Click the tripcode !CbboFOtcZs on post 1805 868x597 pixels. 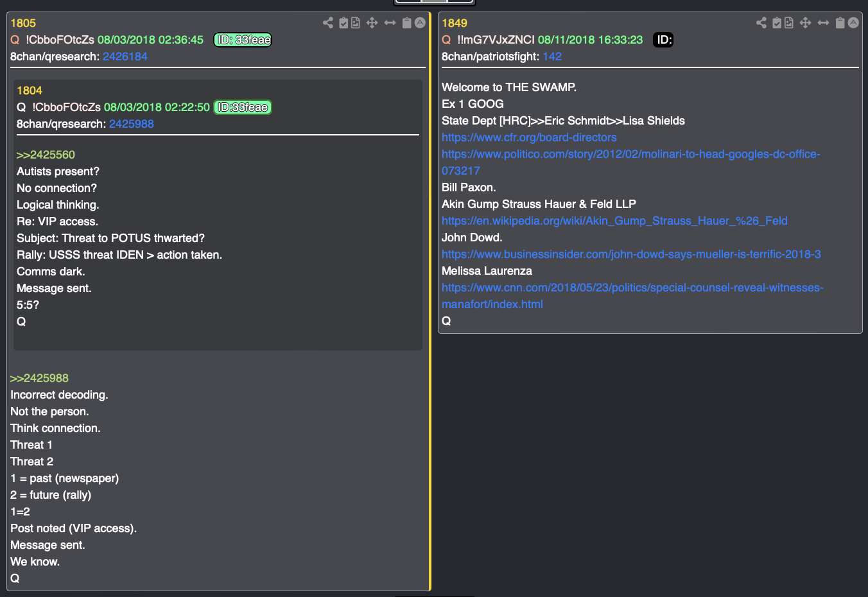(x=60, y=40)
